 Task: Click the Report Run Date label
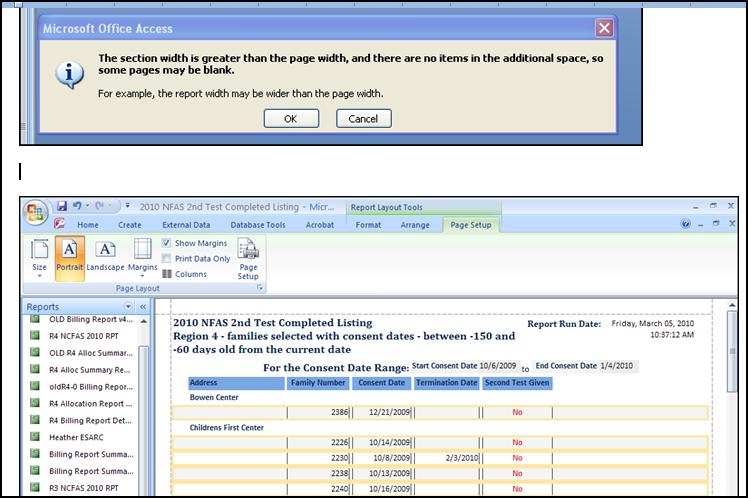564,324
